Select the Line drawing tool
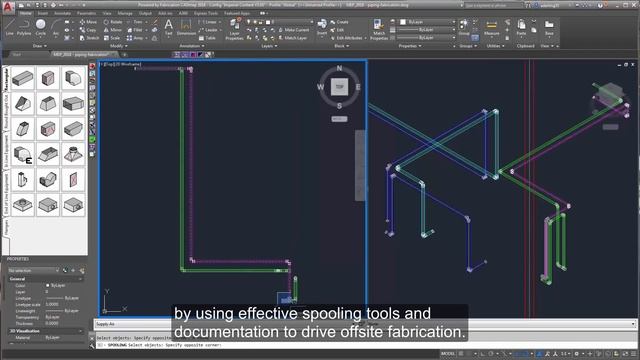Screen dimensions: 640x360 point(9,27)
